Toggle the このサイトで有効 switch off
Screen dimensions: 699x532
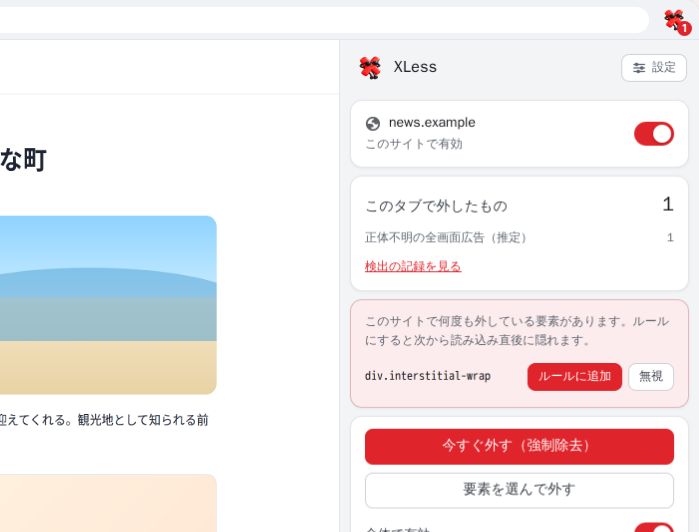tap(654, 134)
